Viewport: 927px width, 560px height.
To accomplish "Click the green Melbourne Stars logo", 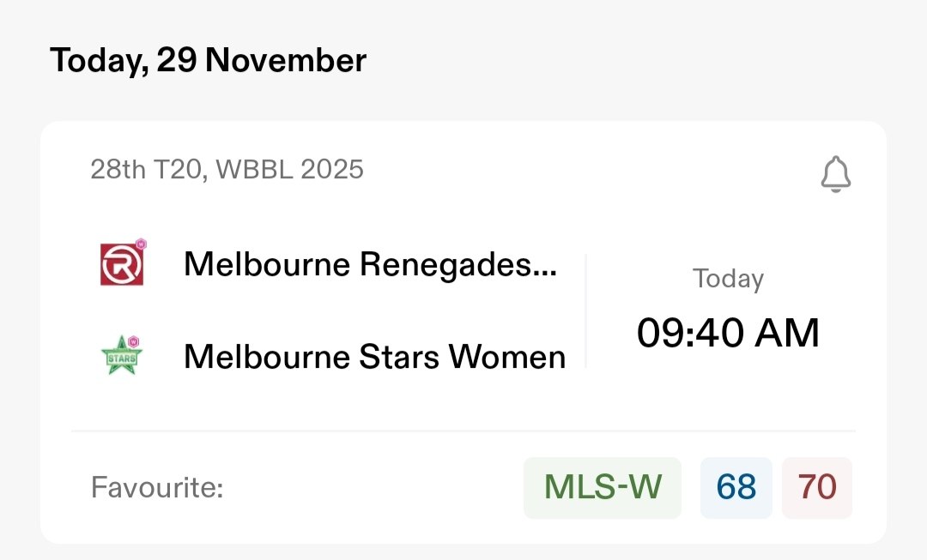I will pos(121,357).
